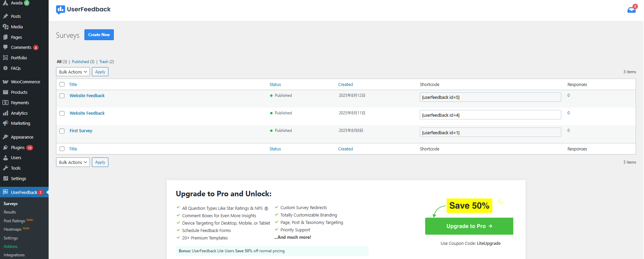Switch to the Trash filter tab
Image resolution: width=644 pixels, height=259 pixels.
(x=104, y=62)
